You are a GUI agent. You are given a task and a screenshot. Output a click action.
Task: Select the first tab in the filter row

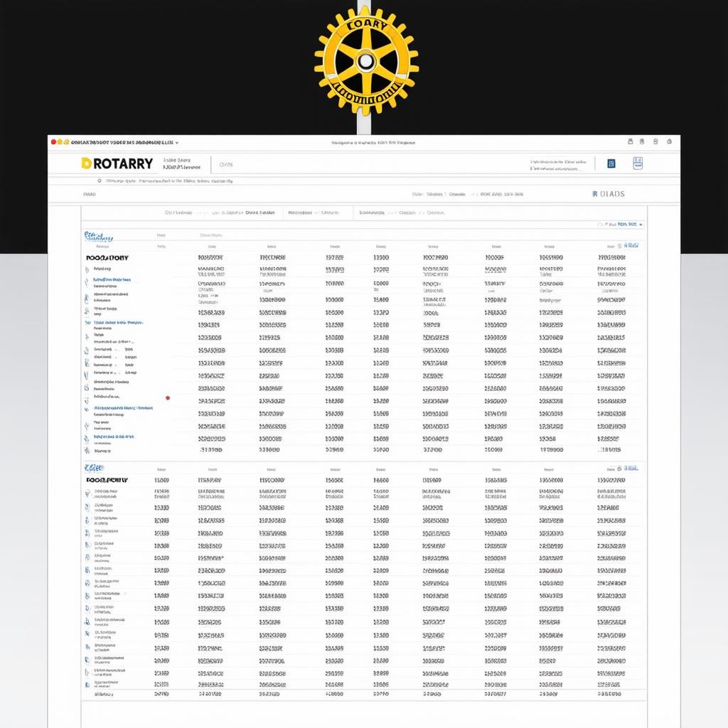tap(178, 212)
